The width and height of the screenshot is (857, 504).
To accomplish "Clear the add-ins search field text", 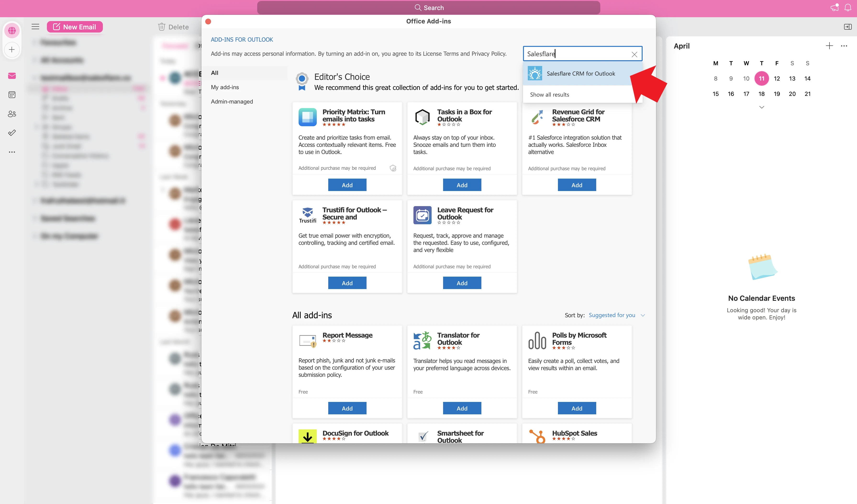I will (634, 54).
